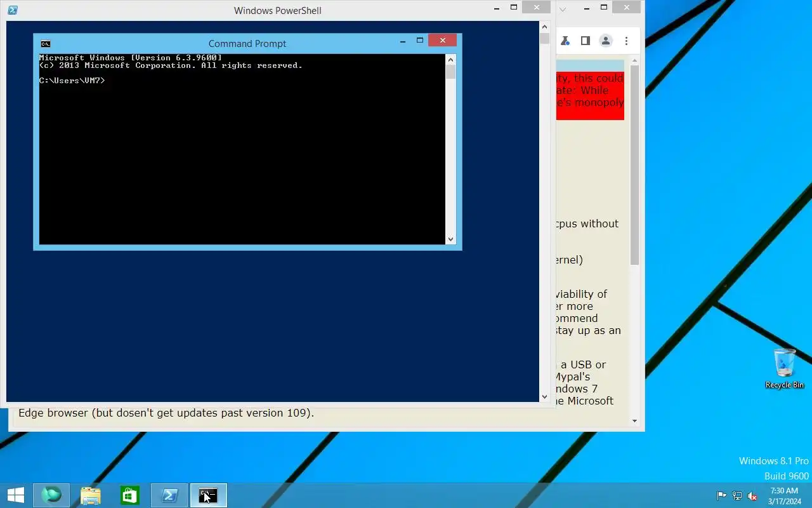Click the "ernel)" text in the browser page
This screenshot has height=508, width=812.
570,260
